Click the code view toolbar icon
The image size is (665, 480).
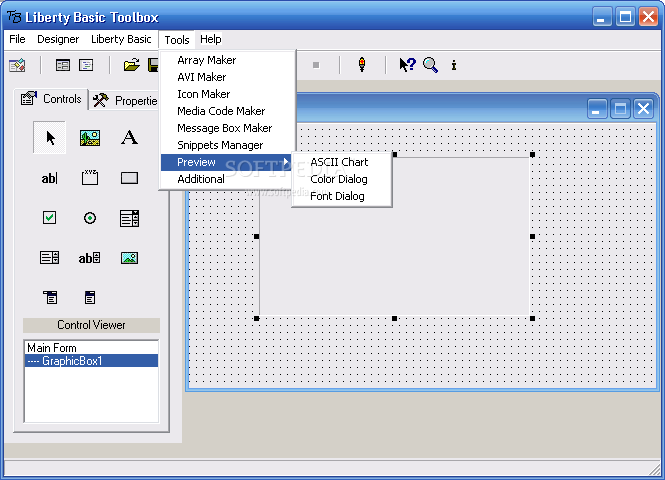coord(86,65)
